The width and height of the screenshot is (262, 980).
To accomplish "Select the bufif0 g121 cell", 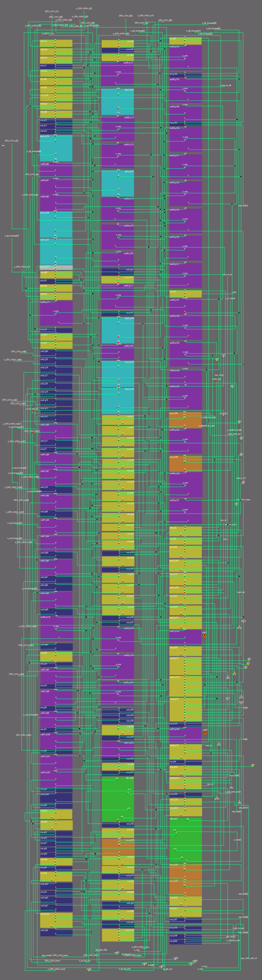I will point(186,512).
